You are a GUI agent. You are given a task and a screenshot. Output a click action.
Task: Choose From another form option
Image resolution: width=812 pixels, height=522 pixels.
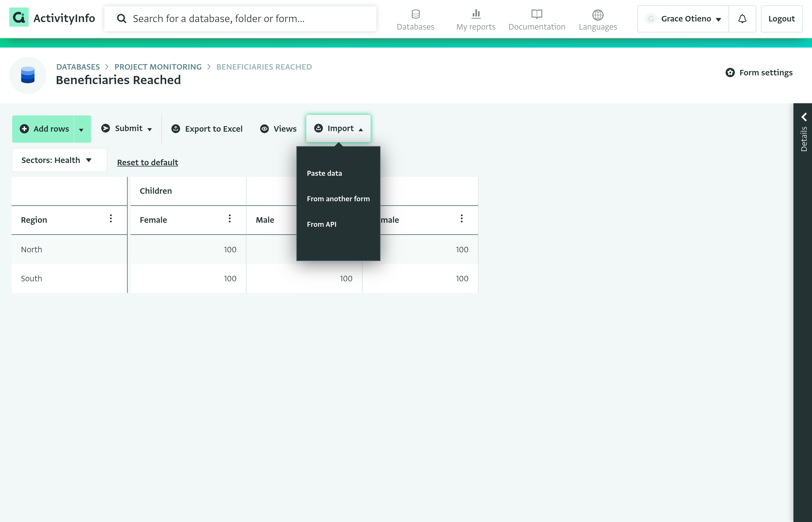[338, 199]
